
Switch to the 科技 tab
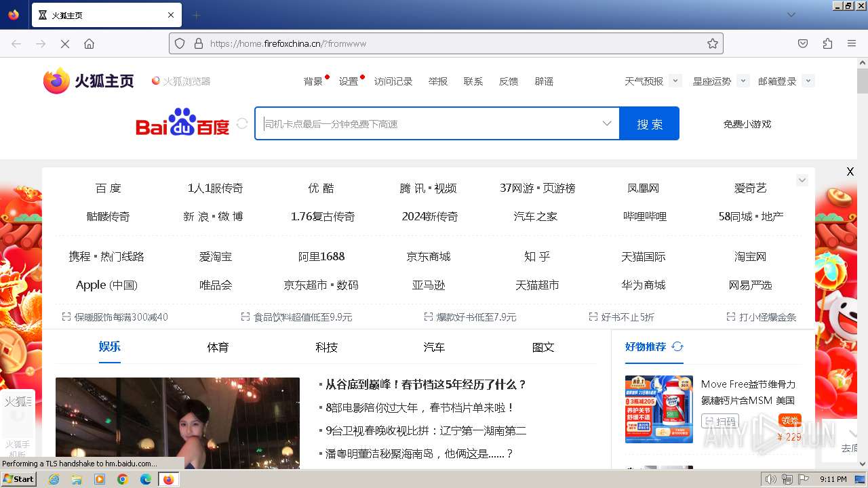pyautogui.click(x=326, y=347)
